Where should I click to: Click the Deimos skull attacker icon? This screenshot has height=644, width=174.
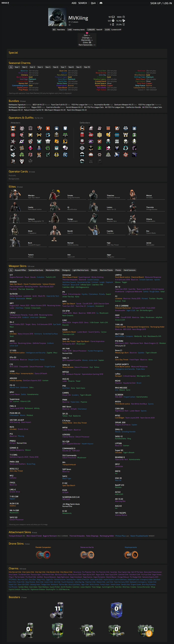(22, 161)
